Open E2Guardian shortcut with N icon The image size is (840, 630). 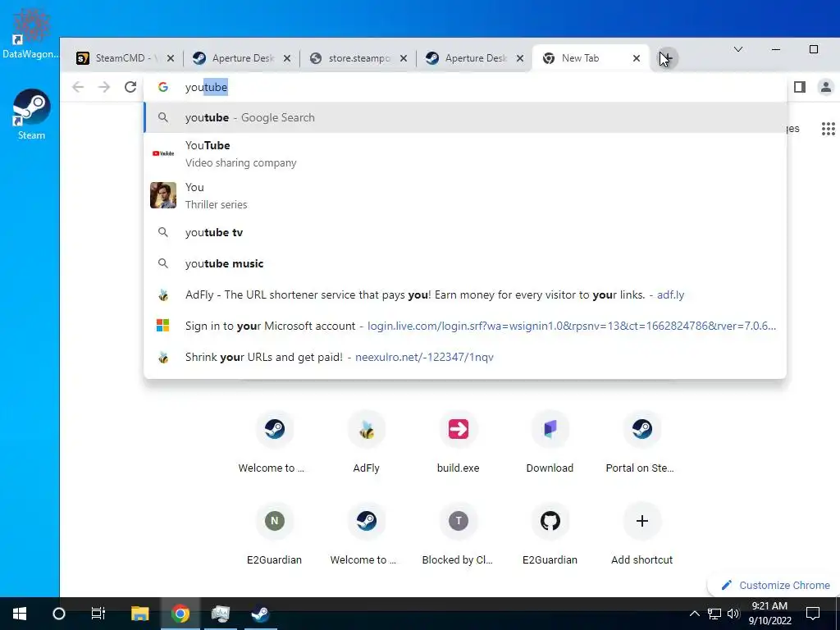(x=274, y=535)
